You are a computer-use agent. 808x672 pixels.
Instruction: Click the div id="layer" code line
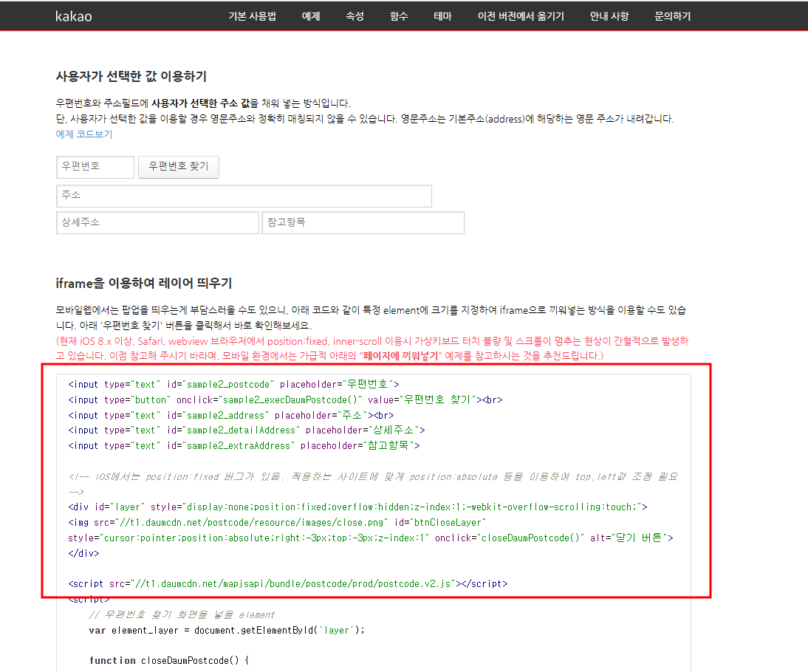click(357, 507)
